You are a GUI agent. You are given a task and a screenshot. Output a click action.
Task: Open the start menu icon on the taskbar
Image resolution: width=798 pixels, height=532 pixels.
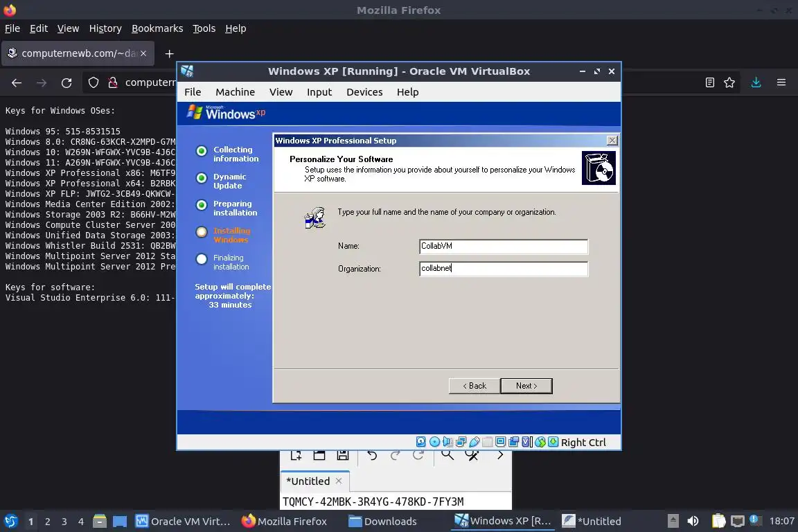pos(10,521)
